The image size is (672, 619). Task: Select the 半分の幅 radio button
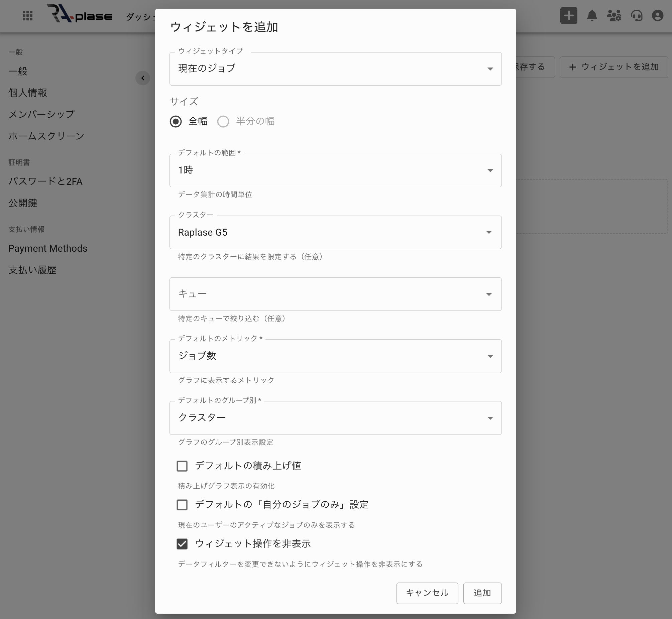tap(223, 121)
